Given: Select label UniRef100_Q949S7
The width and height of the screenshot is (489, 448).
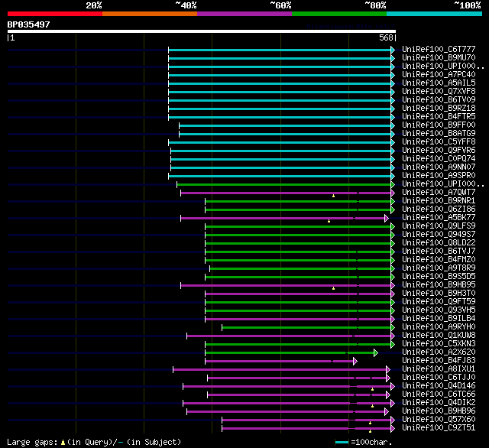Looking at the screenshot, I should (x=439, y=234).
